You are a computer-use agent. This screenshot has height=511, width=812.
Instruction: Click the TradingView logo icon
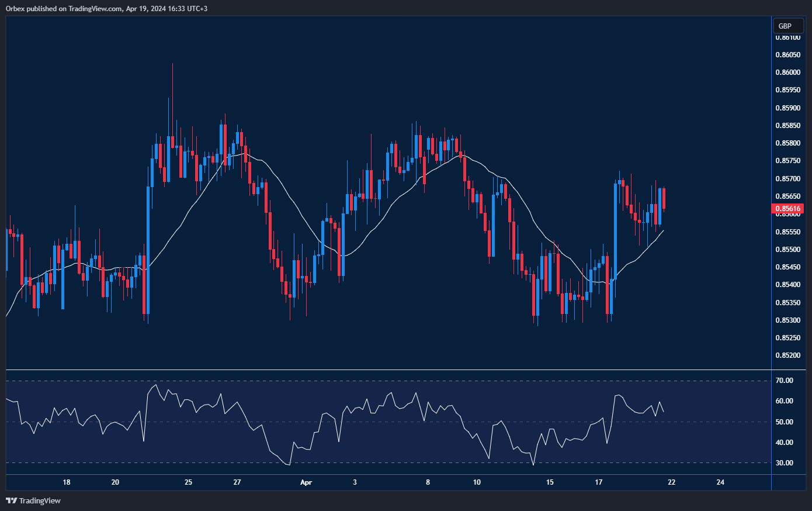click(10, 500)
